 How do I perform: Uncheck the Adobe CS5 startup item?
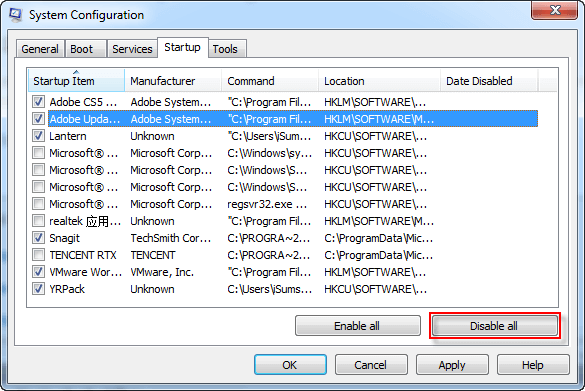(x=38, y=102)
